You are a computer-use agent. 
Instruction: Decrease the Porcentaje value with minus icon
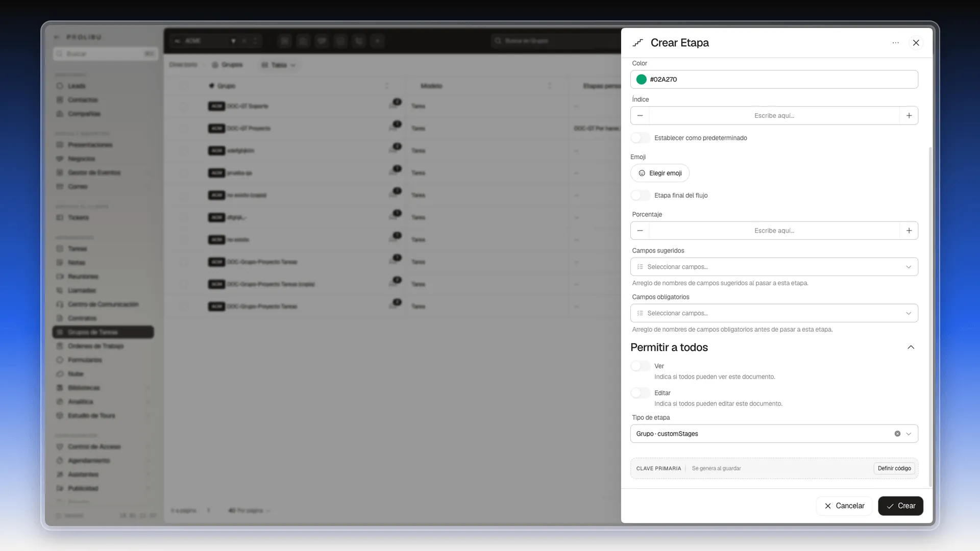pos(640,231)
